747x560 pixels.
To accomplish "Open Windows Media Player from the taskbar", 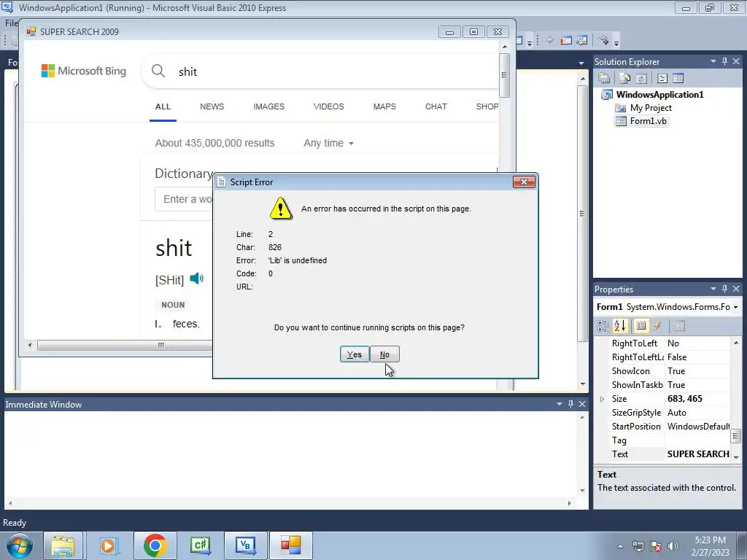I will pyautogui.click(x=108, y=545).
